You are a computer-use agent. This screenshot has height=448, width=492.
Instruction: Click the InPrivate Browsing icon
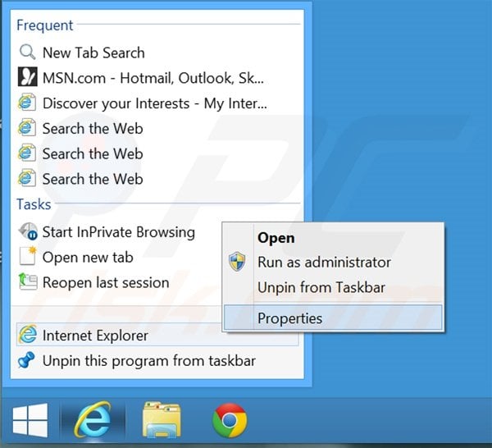click(28, 231)
